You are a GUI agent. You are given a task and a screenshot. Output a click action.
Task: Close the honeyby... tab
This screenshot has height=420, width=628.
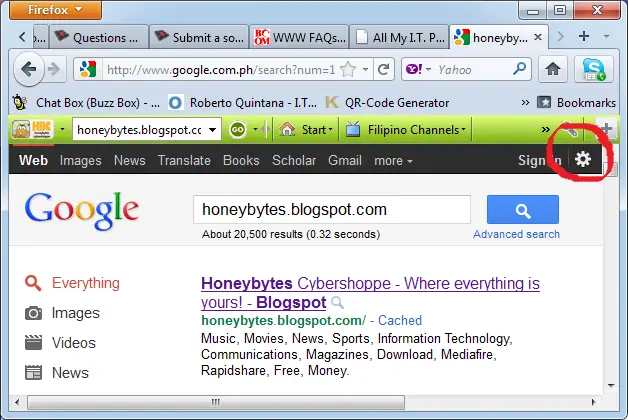(538, 37)
